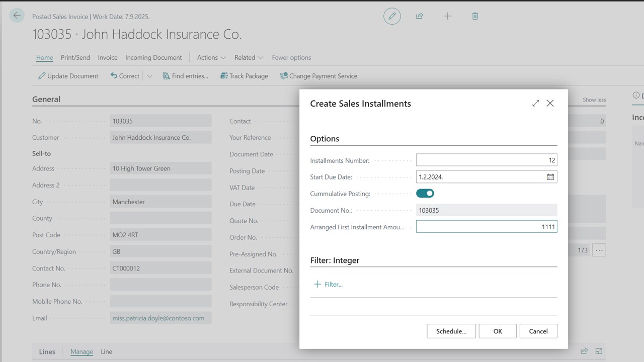
Task: Click the back arrow icon
Action: [17, 16]
